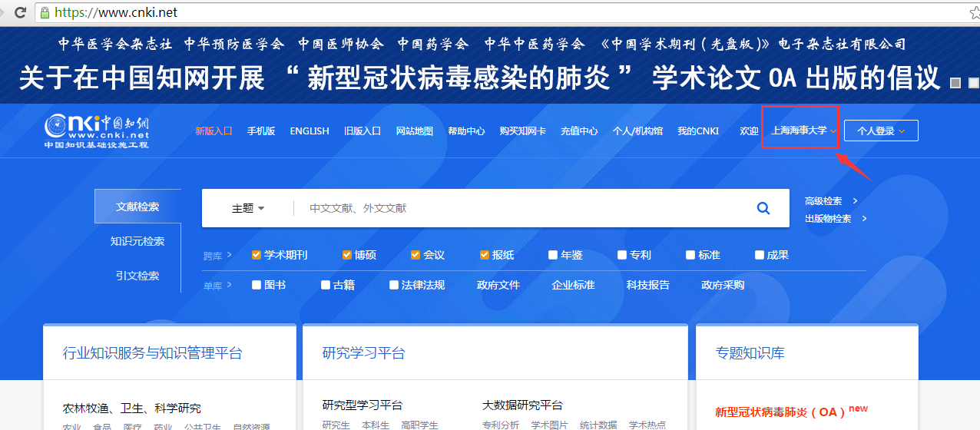Open 充值中心 recharge center
The height and width of the screenshot is (430, 980).
click(579, 131)
